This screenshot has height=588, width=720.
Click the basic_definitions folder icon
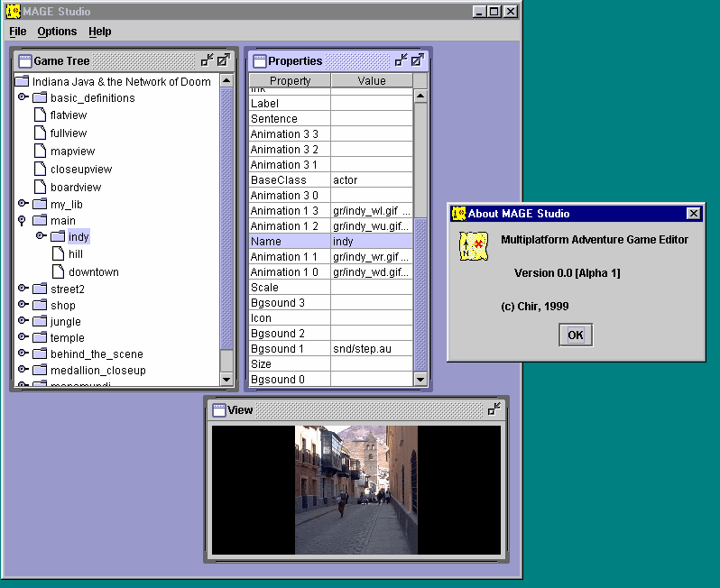coord(40,97)
